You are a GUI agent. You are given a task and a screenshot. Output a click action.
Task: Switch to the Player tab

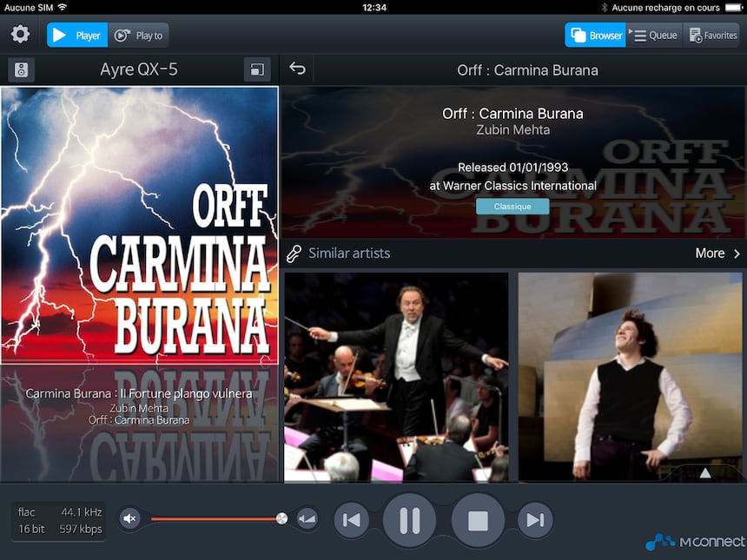click(x=77, y=36)
